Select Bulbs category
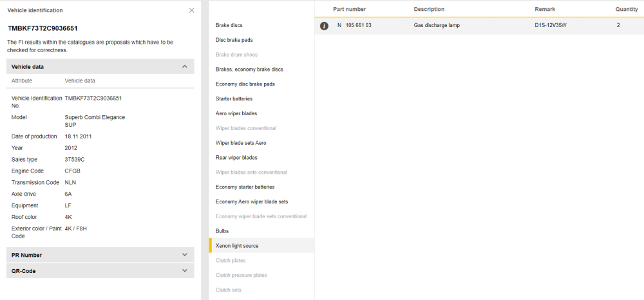Image resolution: width=644 pixels, height=300 pixels. (x=222, y=231)
